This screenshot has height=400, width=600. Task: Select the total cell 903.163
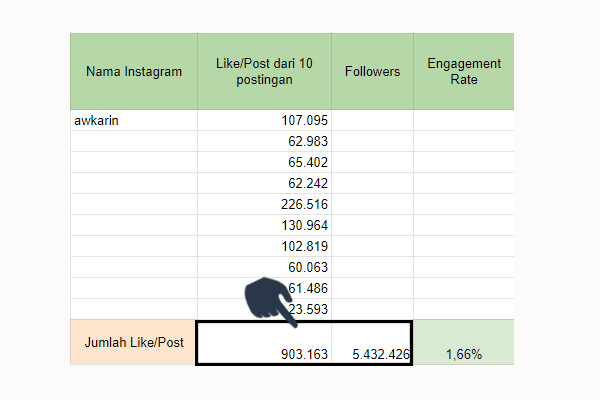tap(264, 343)
